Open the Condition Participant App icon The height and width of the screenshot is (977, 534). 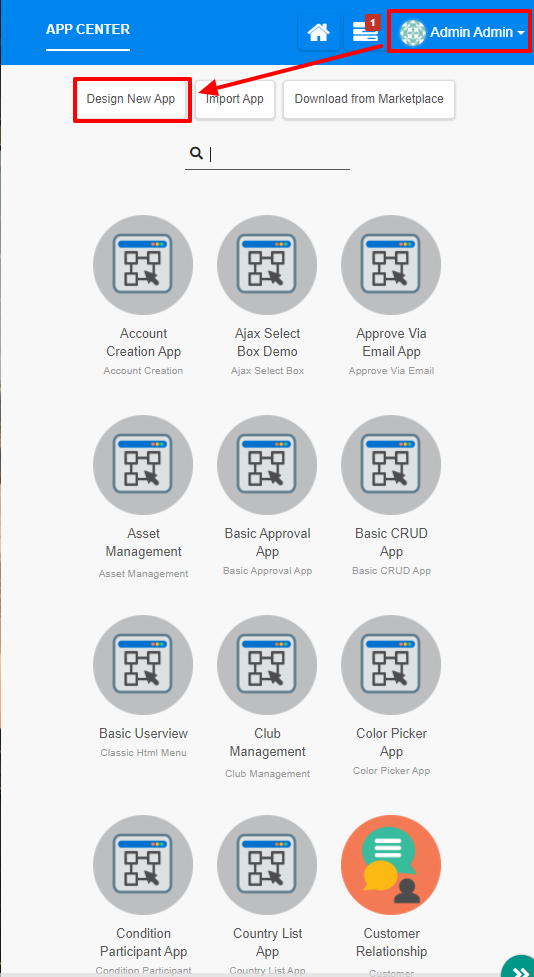pyautogui.click(x=143, y=865)
